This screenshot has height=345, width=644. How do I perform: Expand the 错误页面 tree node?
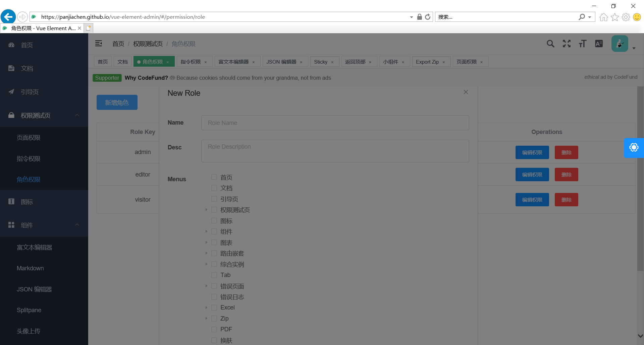[x=206, y=286]
